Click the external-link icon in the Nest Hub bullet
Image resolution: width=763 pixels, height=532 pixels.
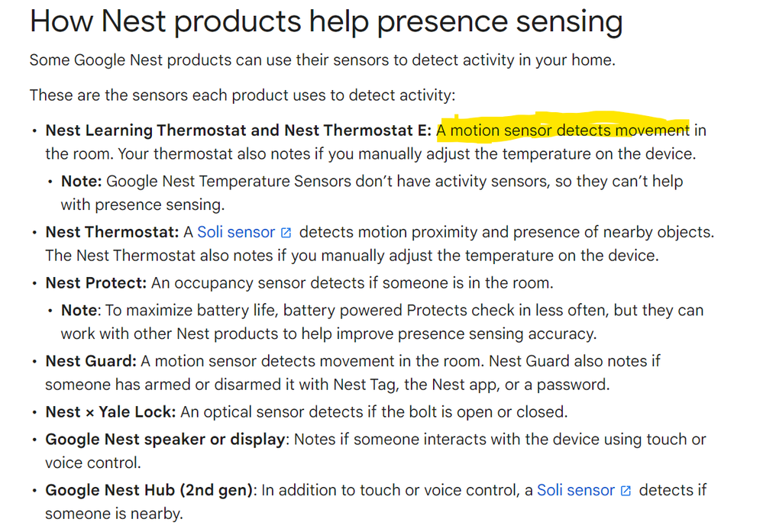coord(626,491)
